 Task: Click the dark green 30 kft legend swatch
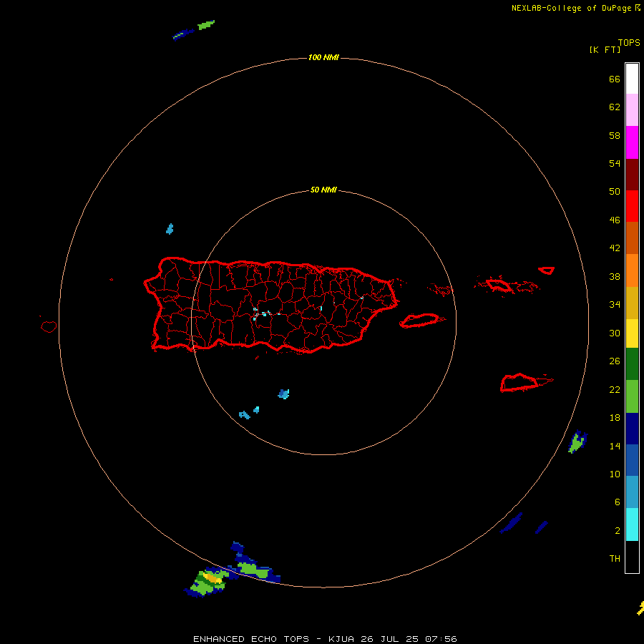632,364
